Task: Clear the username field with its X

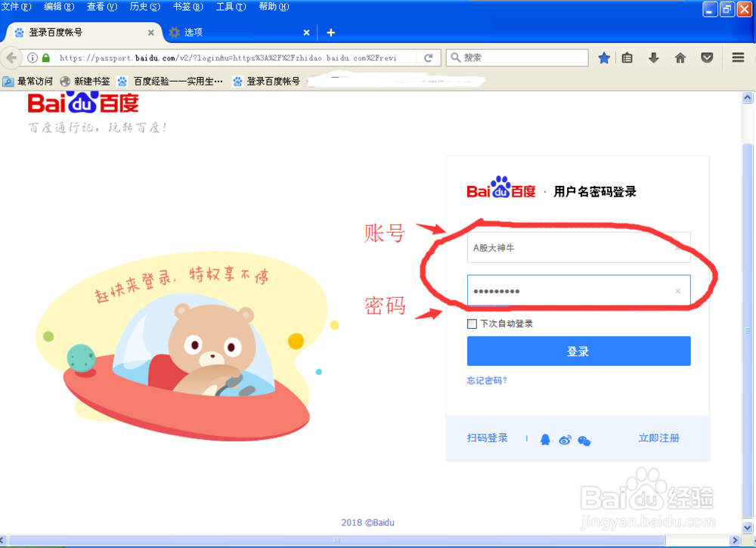Action: pyautogui.click(x=677, y=248)
